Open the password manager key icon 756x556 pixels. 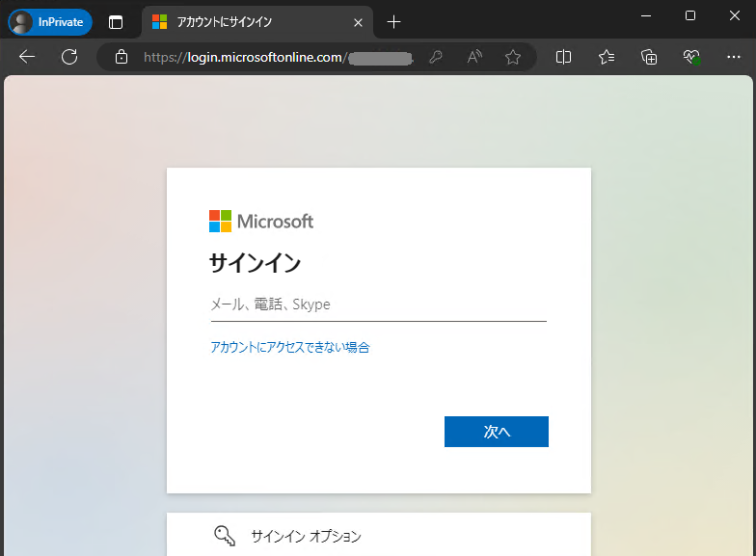[436, 58]
